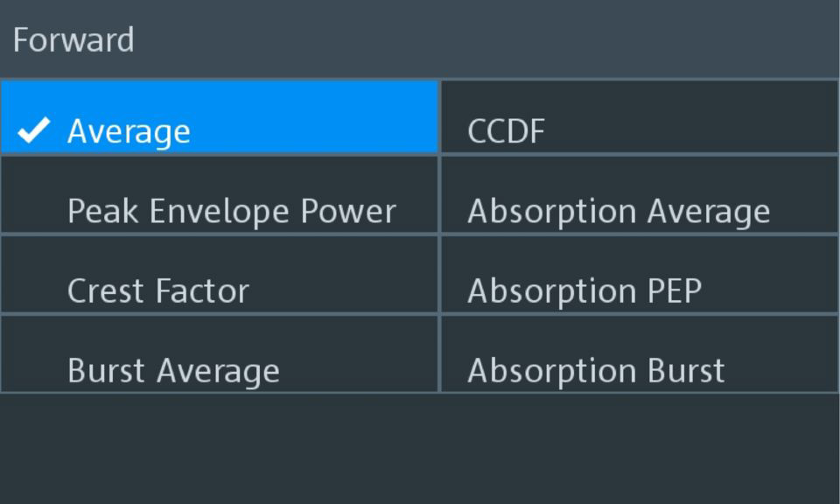Choose Peak Envelope Power measurement
Viewport: 840px width, 504px height.
pyautogui.click(x=231, y=211)
